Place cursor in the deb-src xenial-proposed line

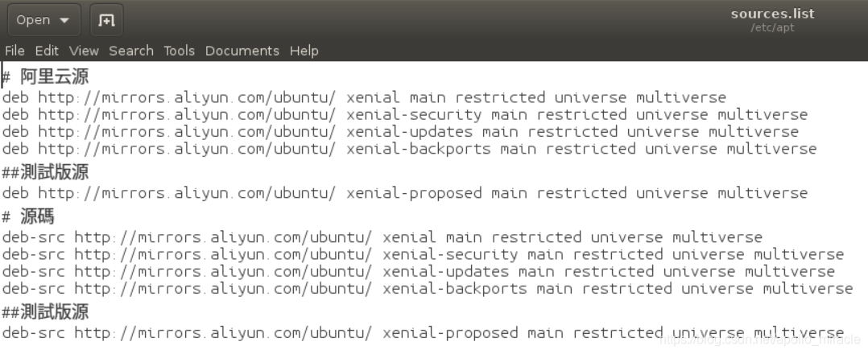pos(427,332)
